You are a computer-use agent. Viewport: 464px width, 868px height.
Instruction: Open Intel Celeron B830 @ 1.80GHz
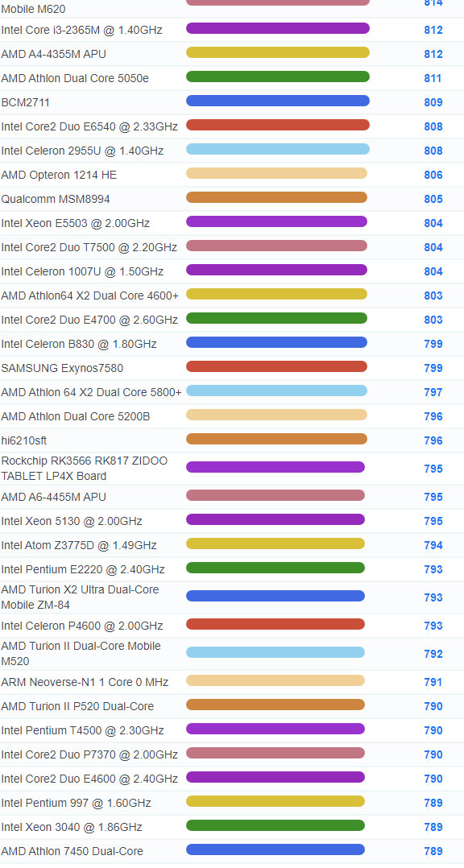pyautogui.click(x=79, y=345)
